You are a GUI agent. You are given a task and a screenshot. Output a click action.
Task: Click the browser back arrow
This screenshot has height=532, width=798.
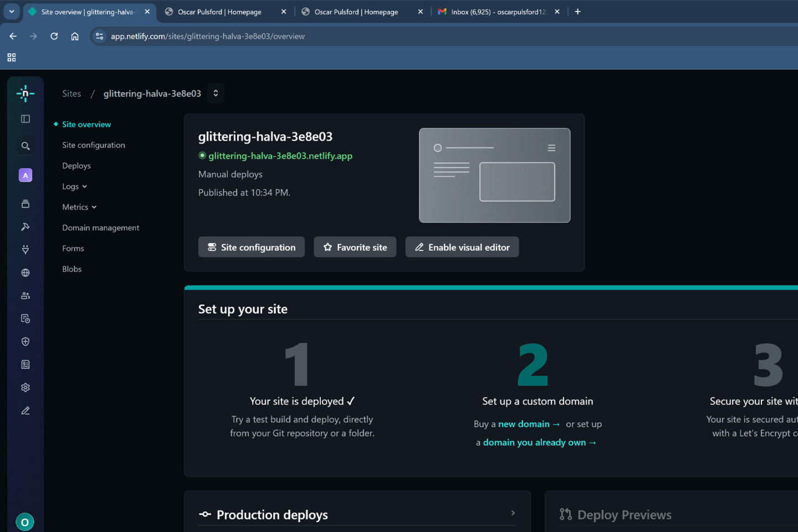[x=13, y=36]
